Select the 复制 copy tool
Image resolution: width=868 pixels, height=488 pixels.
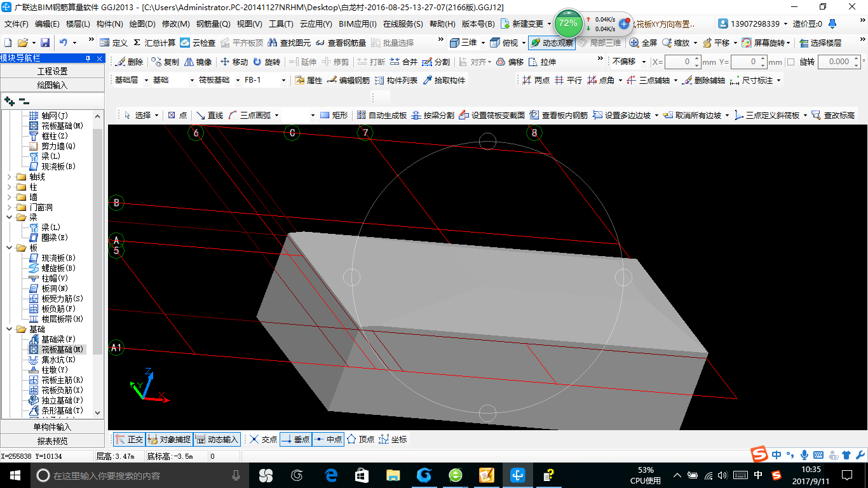pos(166,62)
